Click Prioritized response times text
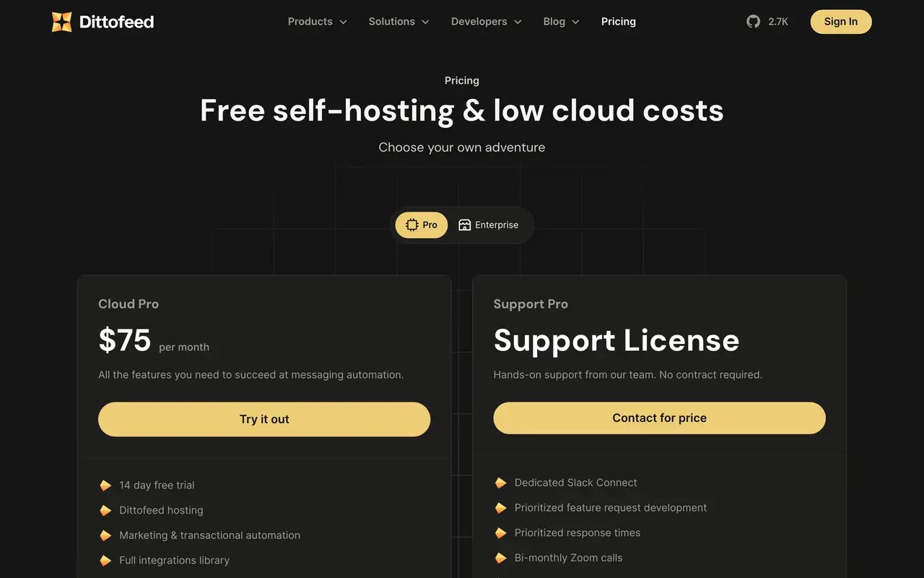Image resolution: width=924 pixels, height=578 pixels. 577,532
